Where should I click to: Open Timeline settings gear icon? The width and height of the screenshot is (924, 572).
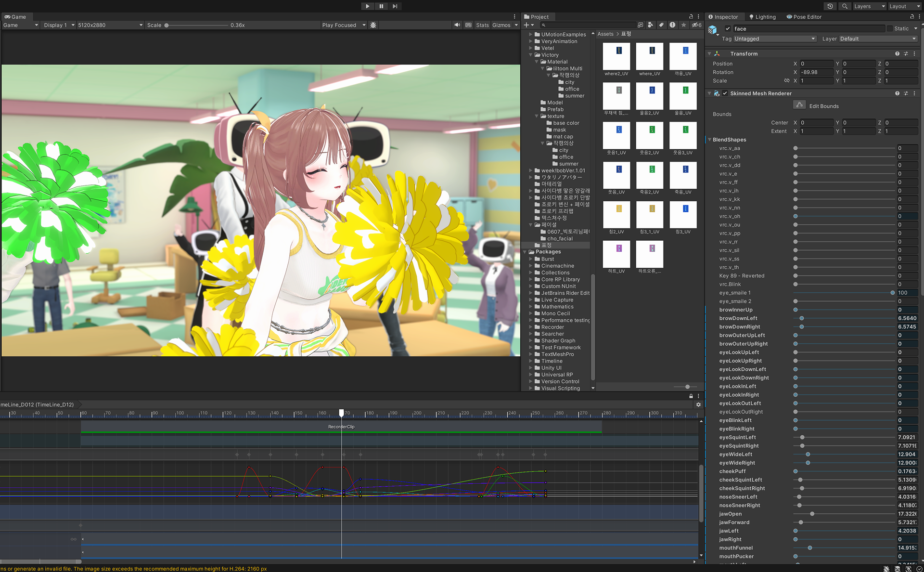(x=698, y=404)
